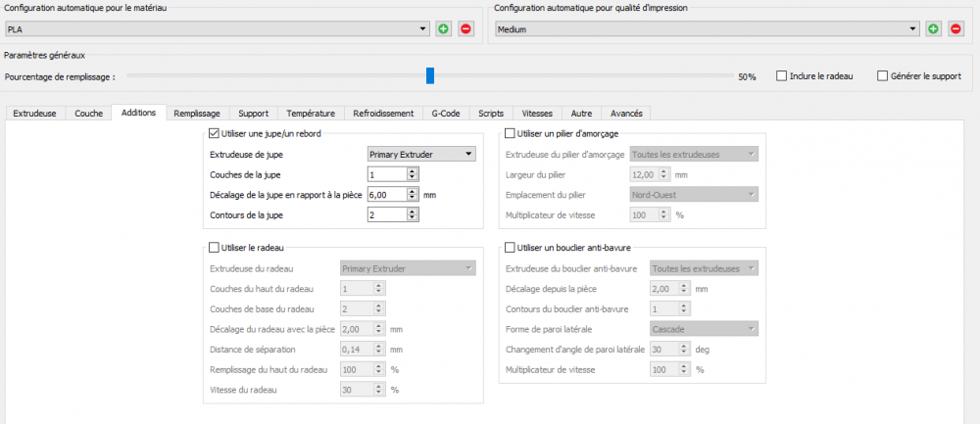Remove the Medium print quality profile
This screenshot has width=980, height=424.
[x=956, y=29]
